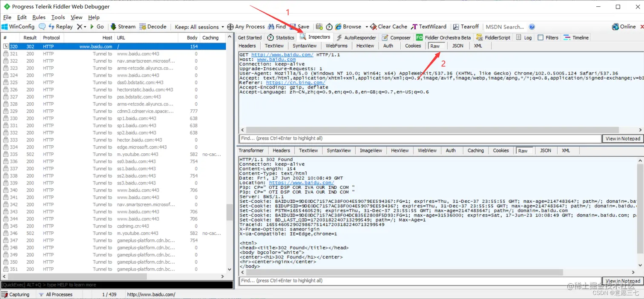Screen dimensions: 644x299
Task: Click the Remove sessions X icon
Action: [80, 26]
